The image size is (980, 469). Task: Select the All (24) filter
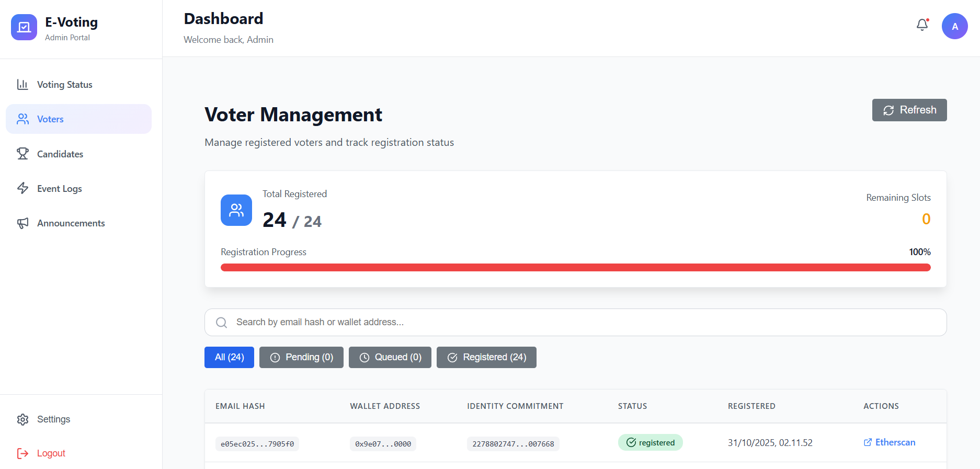[229, 357]
